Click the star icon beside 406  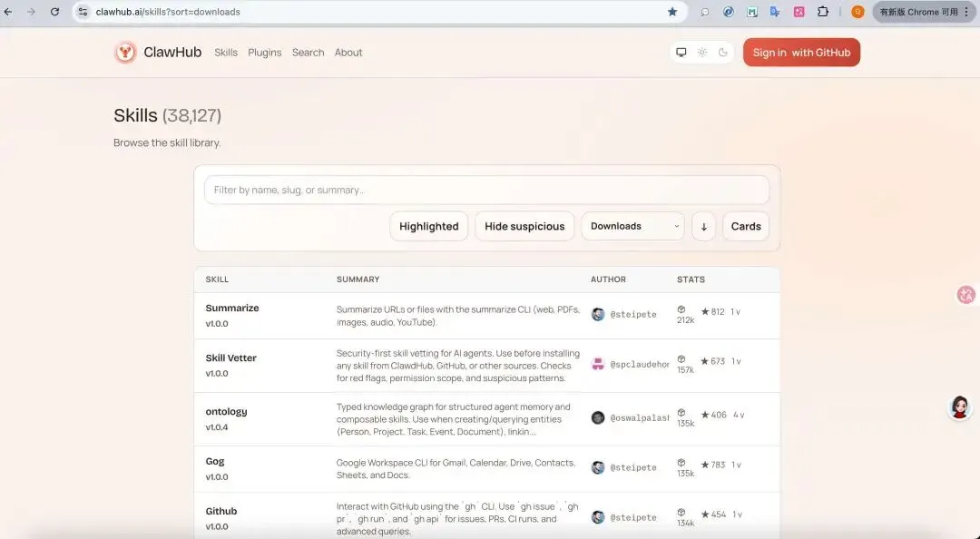tap(705, 415)
